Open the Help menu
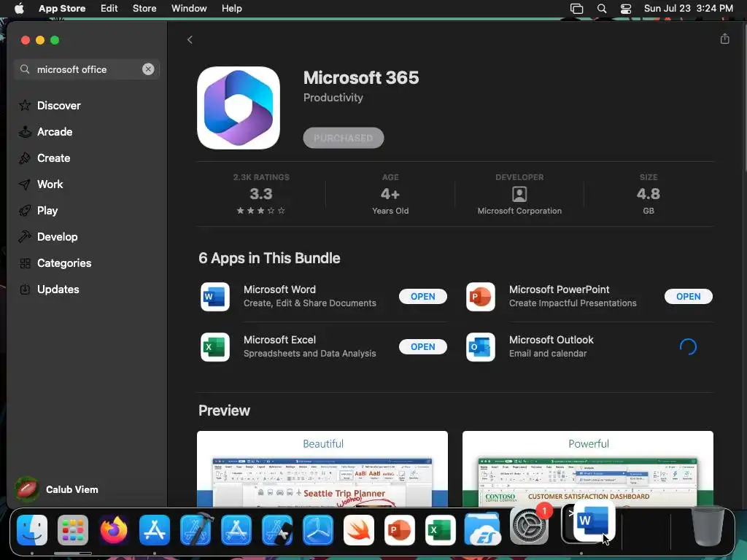747x560 pixels. pos(231,8)
